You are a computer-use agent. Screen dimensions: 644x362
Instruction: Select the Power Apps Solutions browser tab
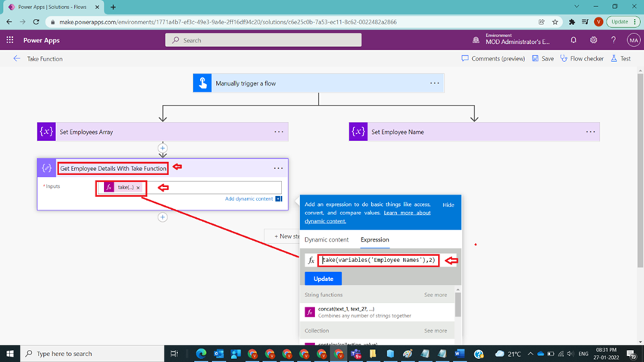tap(52, 7)
